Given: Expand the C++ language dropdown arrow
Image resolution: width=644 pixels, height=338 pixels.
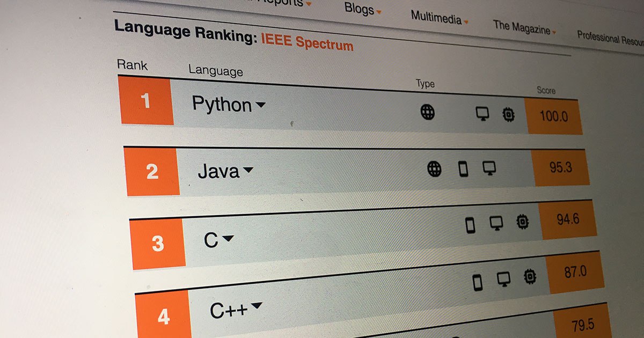Looking at the screenshot, I should 257,306.
